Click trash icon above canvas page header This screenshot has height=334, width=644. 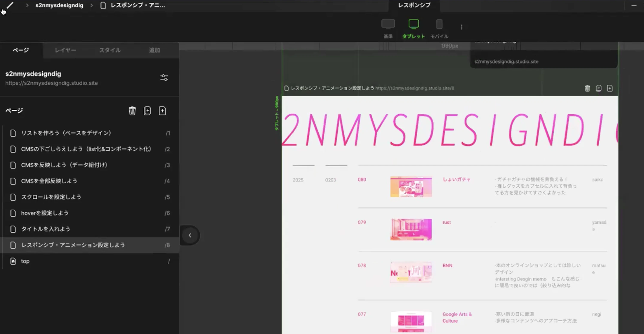tap(587, 88)
